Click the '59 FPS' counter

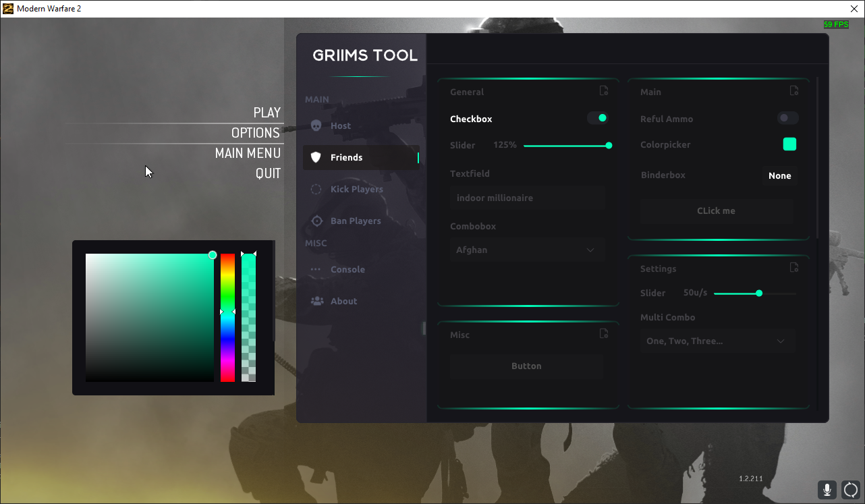(836, 24)
